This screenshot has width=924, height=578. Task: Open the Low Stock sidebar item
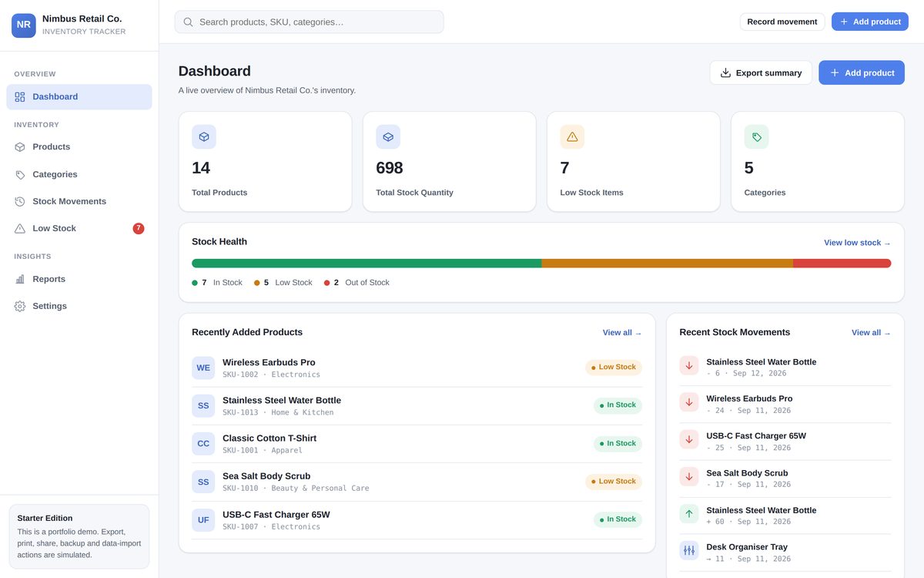tap(79, 229)
